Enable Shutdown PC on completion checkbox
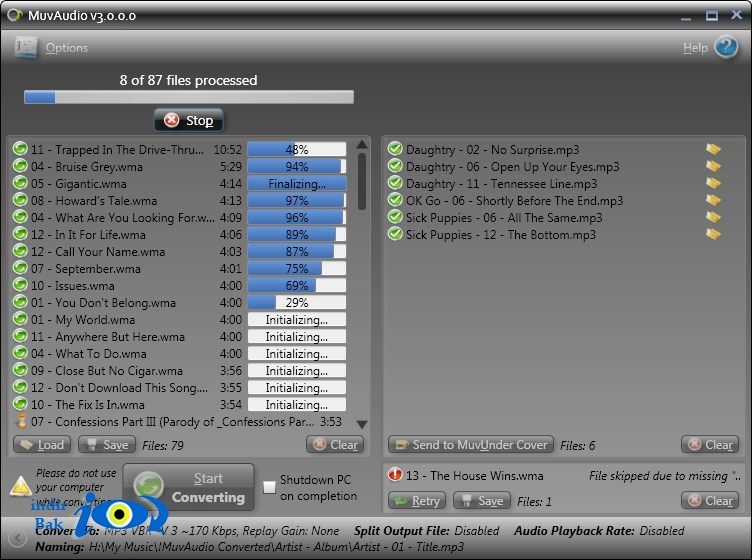 point(270,487)
